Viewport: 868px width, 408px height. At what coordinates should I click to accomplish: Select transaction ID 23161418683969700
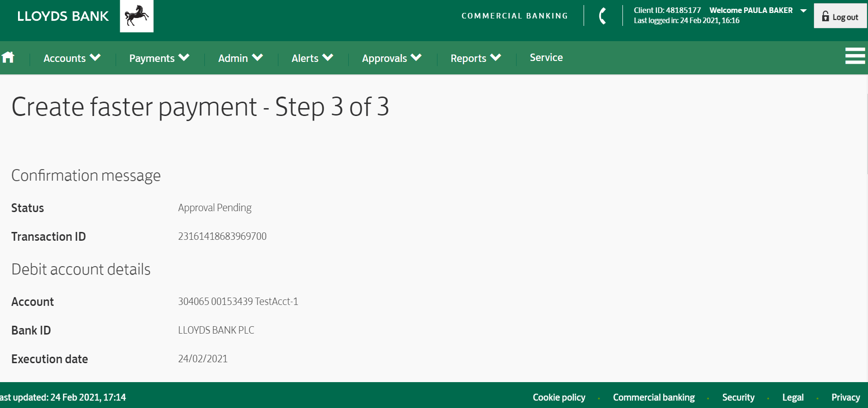(x=222, y=236)
